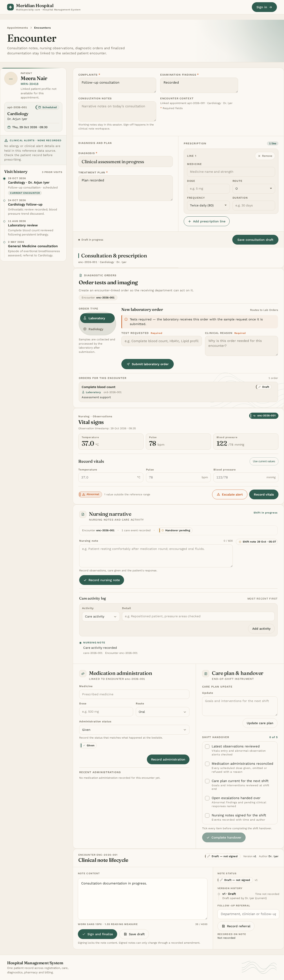Click the Care plan & handover clipboard icon
This screenshot has height=980, width=284.
click(x=206, y=673)
